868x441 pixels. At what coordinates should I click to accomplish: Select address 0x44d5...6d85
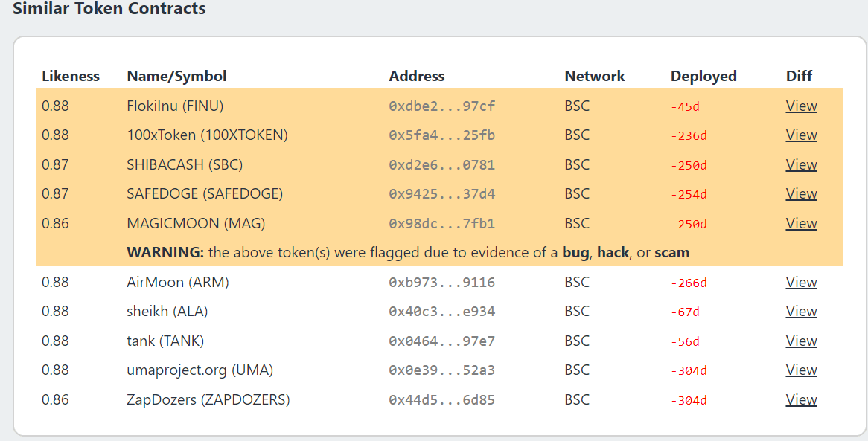(x=441, y=400)
